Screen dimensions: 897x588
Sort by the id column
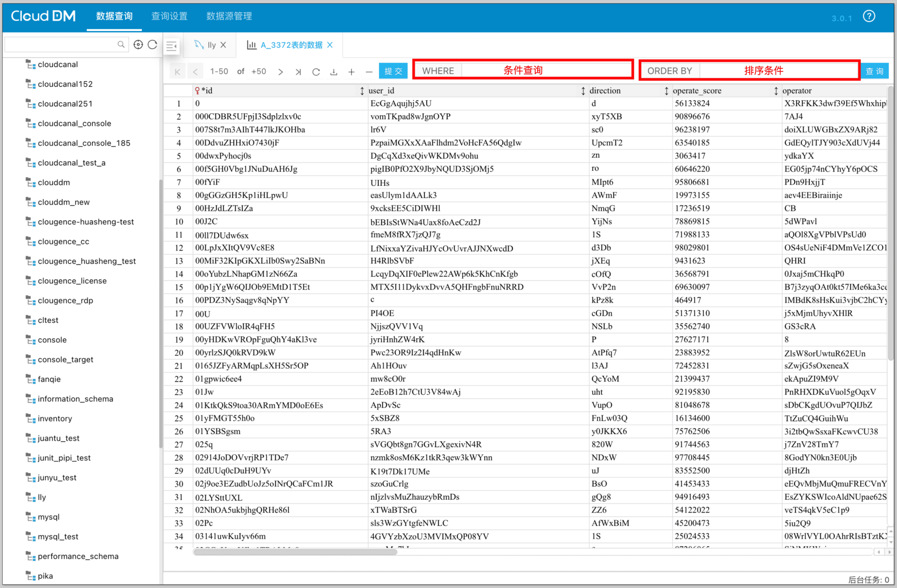click(x=362, y=91)
